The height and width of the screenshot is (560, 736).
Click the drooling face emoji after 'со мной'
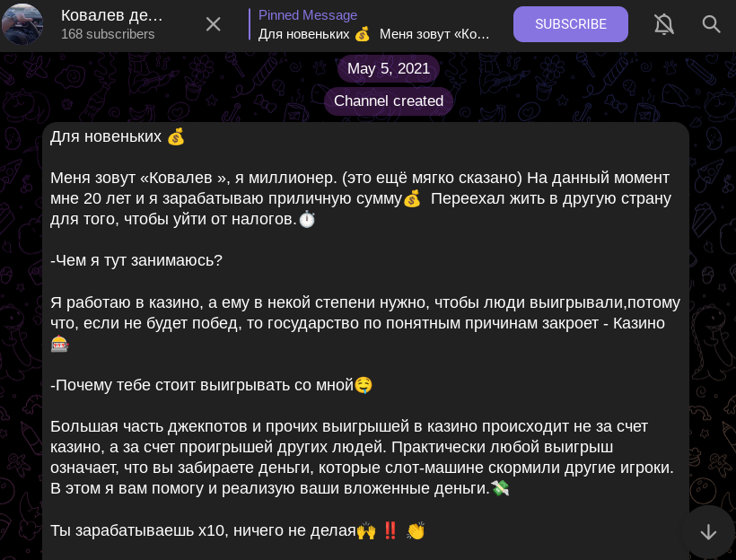[364, 385]
